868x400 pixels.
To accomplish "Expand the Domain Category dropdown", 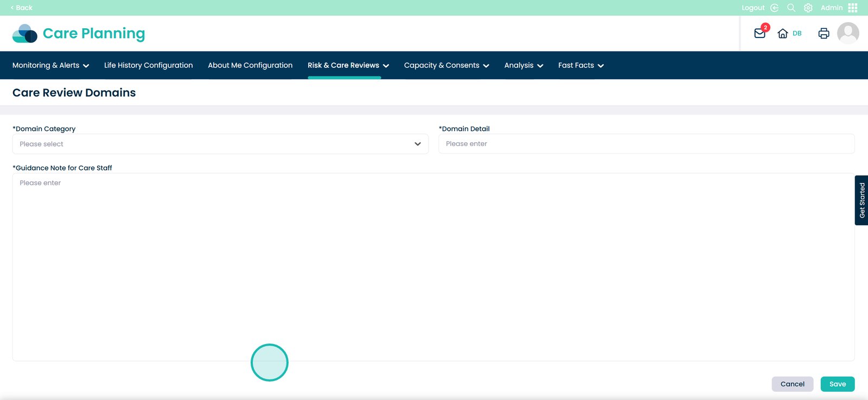I will [x=220, y=144].
